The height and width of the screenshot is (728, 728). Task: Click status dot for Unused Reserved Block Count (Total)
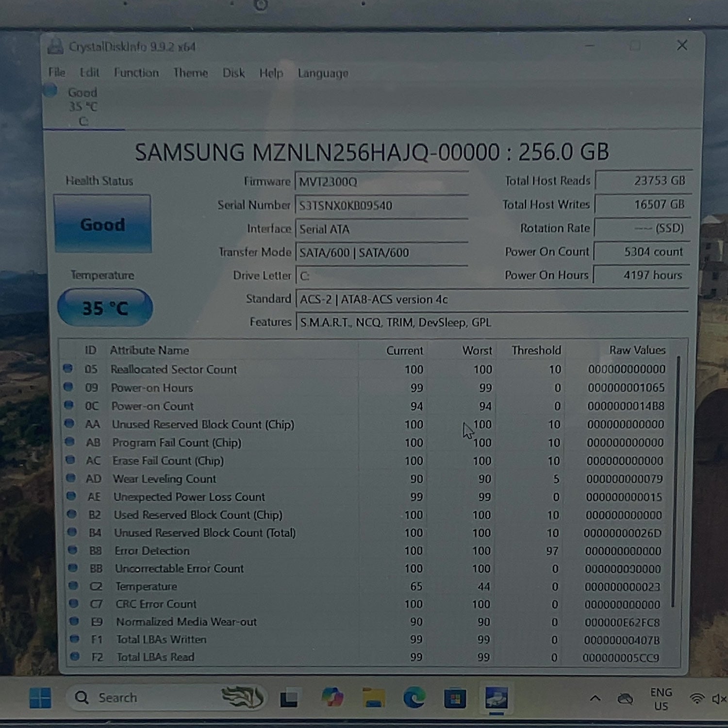tap(72, 532)
